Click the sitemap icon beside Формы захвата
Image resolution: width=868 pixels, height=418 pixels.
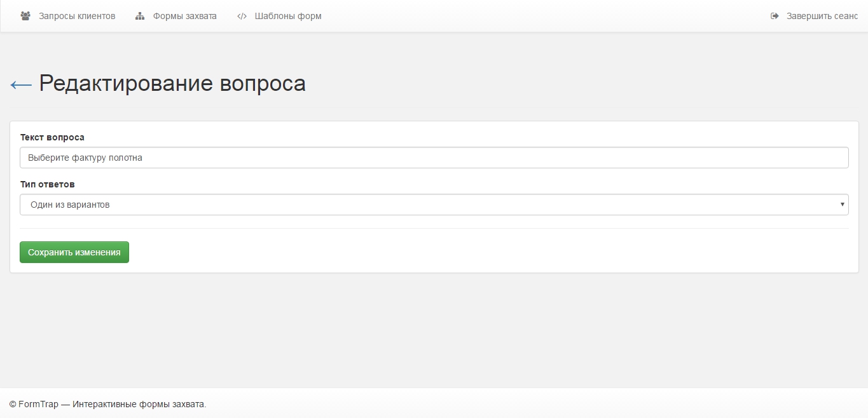pyautogui.click(x=140, y=17)
